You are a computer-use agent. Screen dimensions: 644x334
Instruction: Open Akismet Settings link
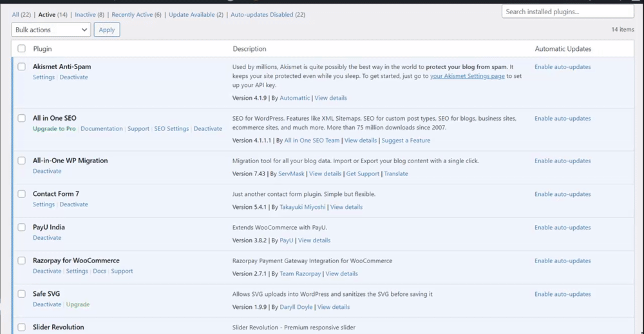click(x=44, y=77)
